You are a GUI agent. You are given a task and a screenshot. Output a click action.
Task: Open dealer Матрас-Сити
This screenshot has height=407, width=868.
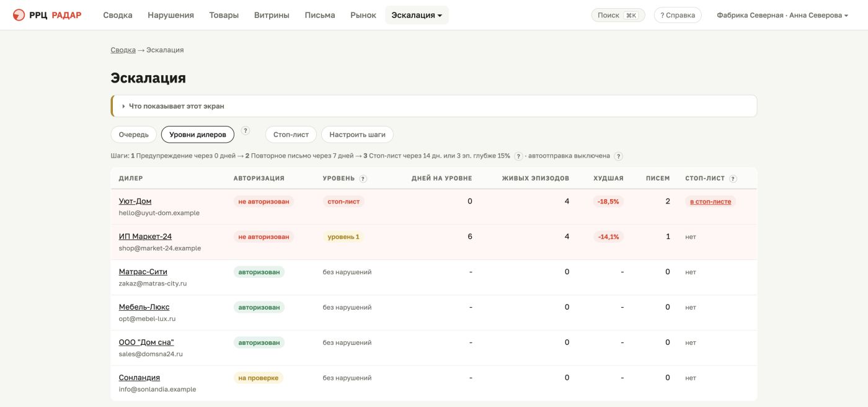coord(143,272)
